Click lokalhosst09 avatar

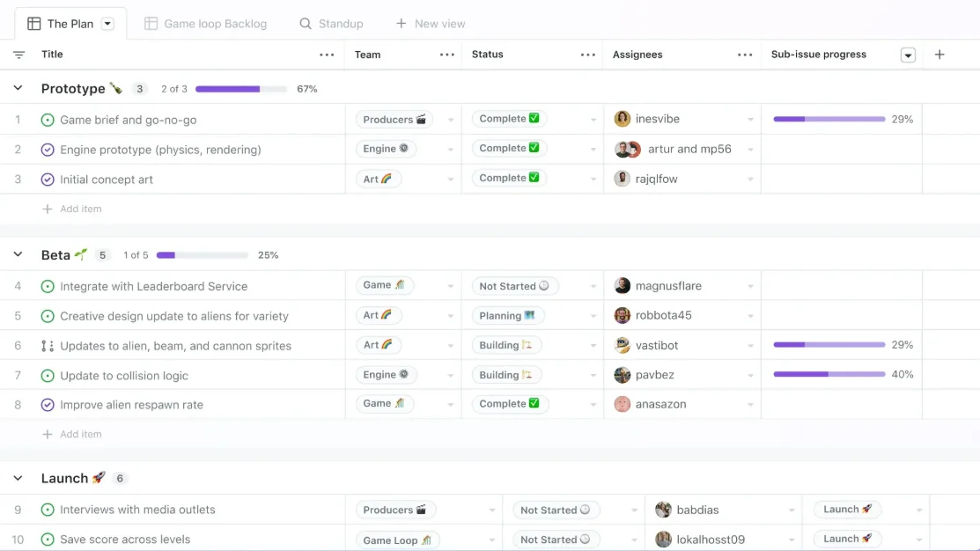point(663,540)
